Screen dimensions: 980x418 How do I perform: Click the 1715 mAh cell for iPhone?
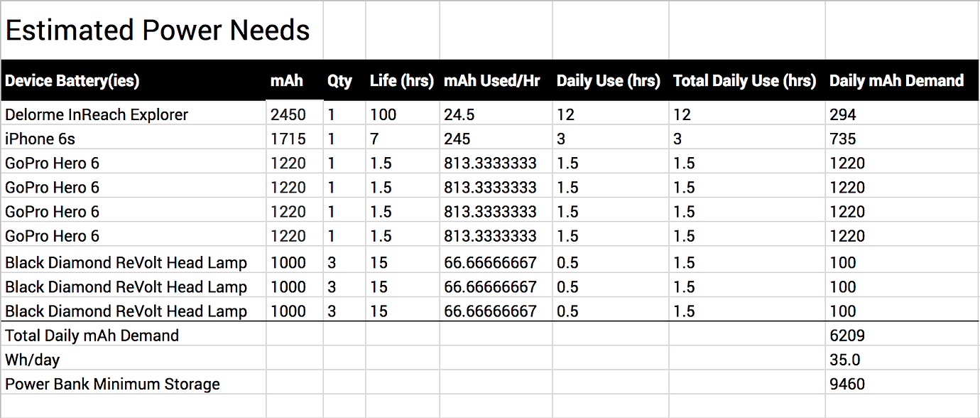[x=288, y=139]
